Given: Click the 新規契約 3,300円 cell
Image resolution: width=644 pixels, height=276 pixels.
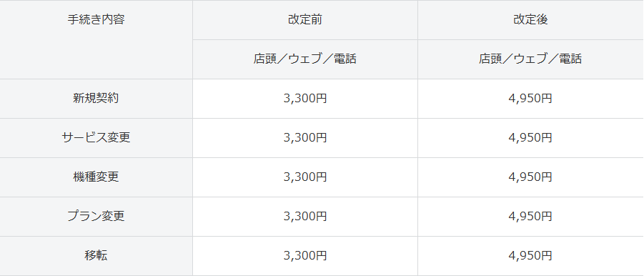Looking at the screenshot, I should tap(305, 99).
